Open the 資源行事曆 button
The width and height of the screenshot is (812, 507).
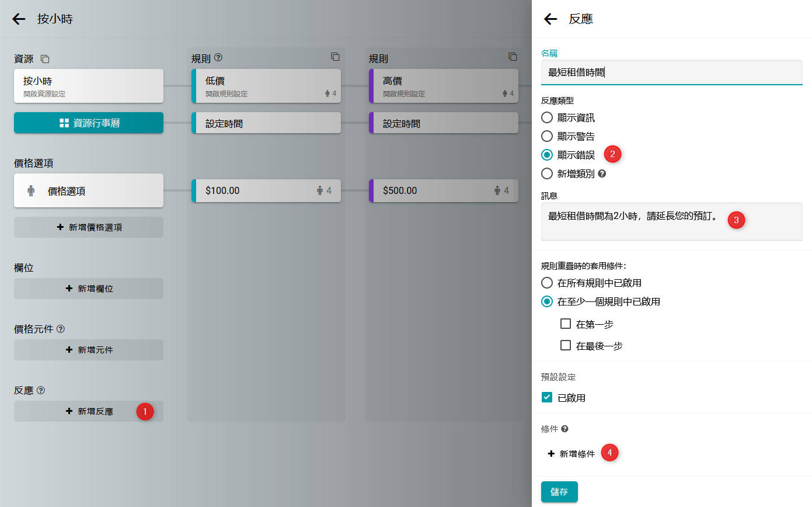[89, 123]
